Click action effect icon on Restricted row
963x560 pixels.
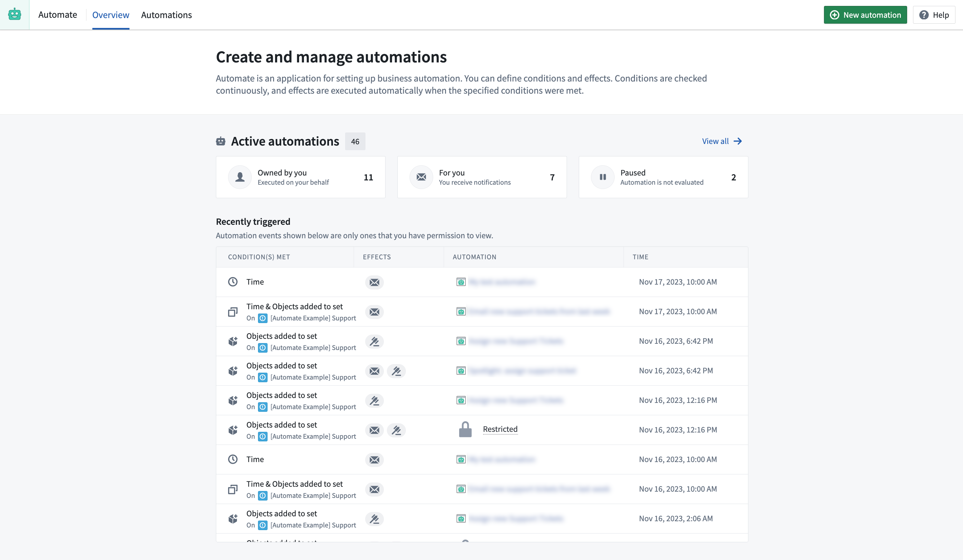(x=396, y=430)
